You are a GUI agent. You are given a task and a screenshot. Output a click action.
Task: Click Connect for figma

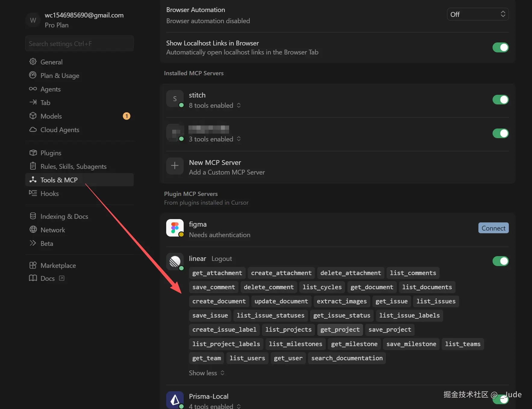(x=493, y=228)
